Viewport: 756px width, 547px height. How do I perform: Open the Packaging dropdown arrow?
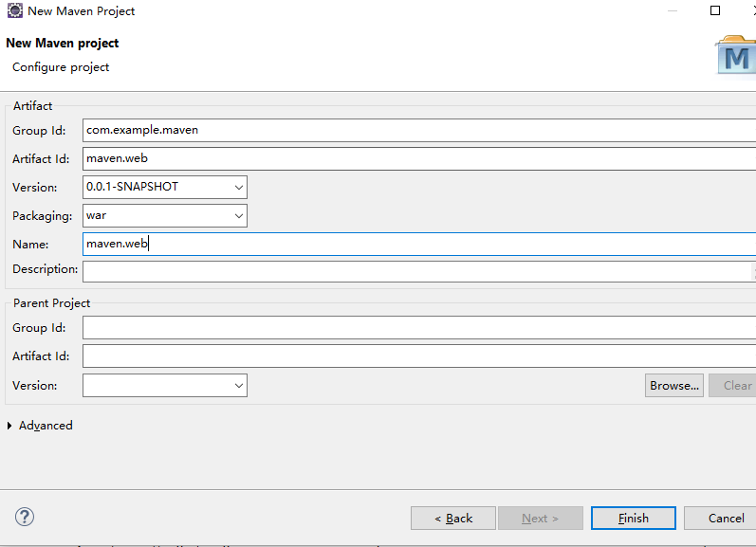coord(239,216)
